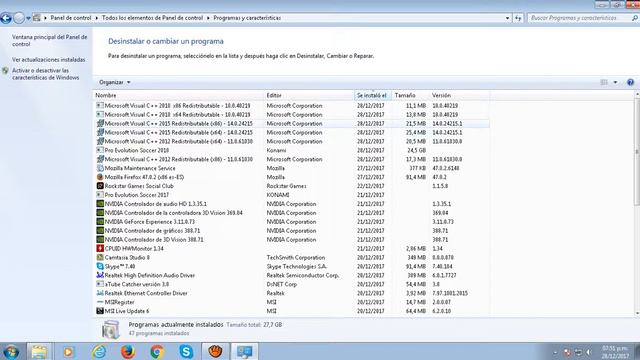Open Google Chrome from taskbar
This screenshot has width=640, height=360.
coord(157,351)
